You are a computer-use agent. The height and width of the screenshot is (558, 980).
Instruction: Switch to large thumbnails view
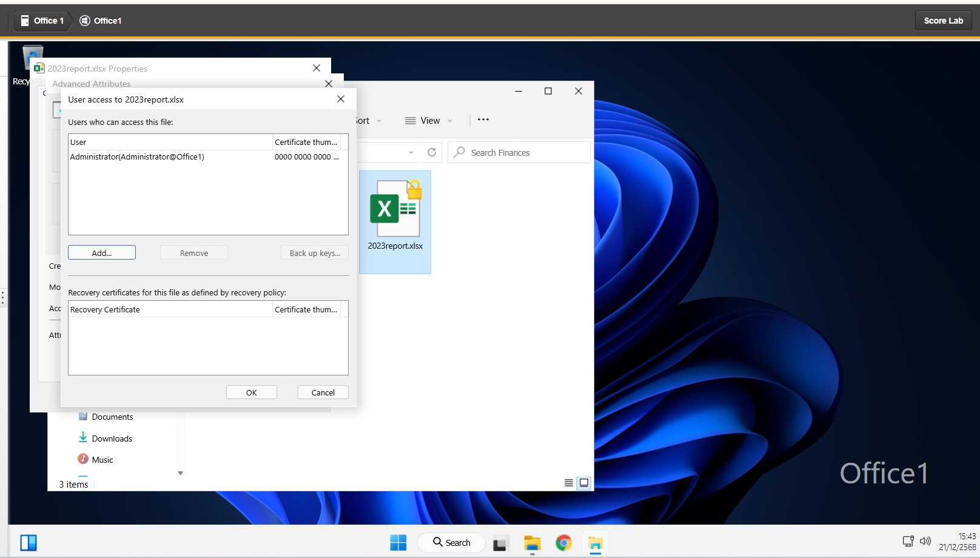tap(584, 483)
